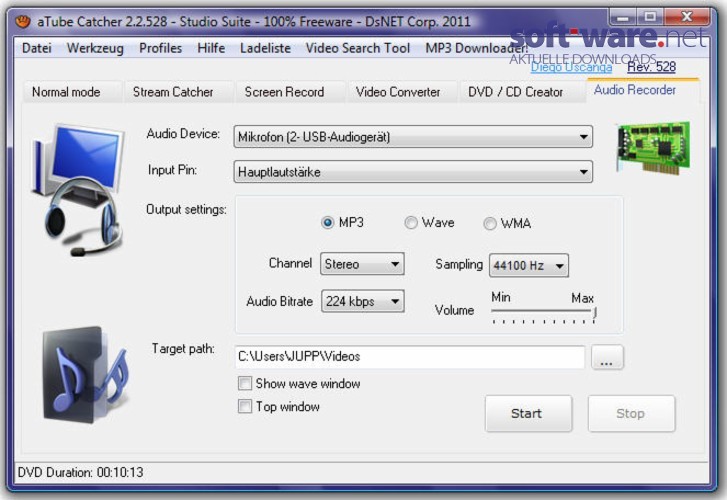The image size is (727, 500).
Task: Click the Rev. 528 link
Action: [651, 67]
